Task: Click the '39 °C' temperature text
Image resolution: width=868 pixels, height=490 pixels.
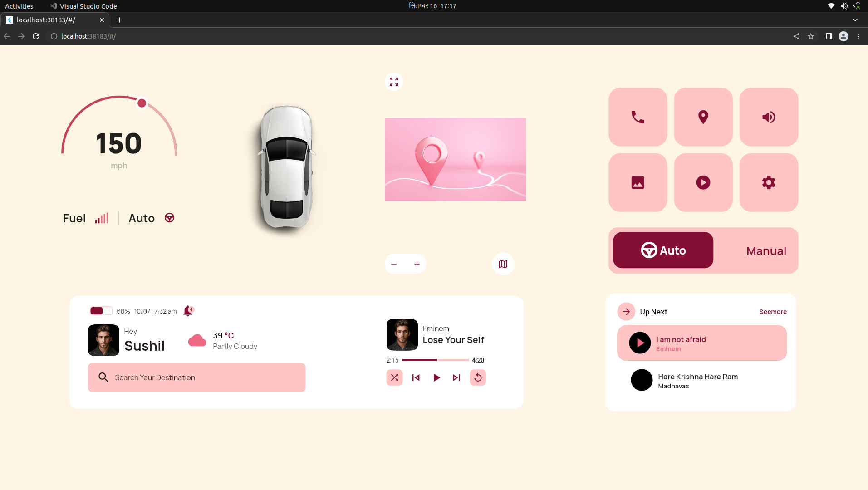Action: [x=223, y=335]
